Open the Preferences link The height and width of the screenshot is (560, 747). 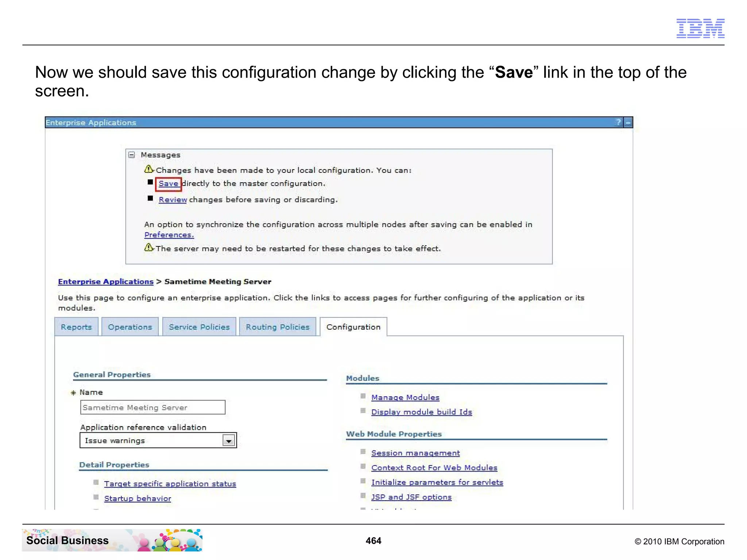169,235
